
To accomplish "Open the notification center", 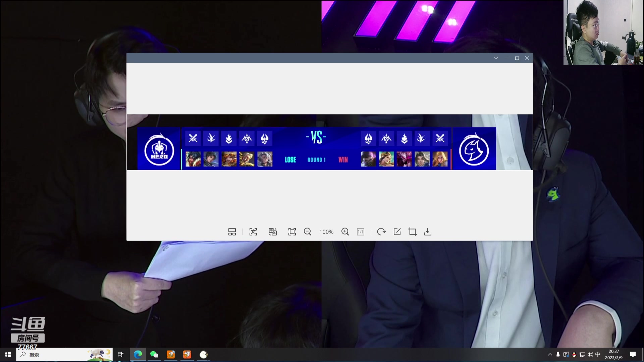I will [x=633, y=355].
